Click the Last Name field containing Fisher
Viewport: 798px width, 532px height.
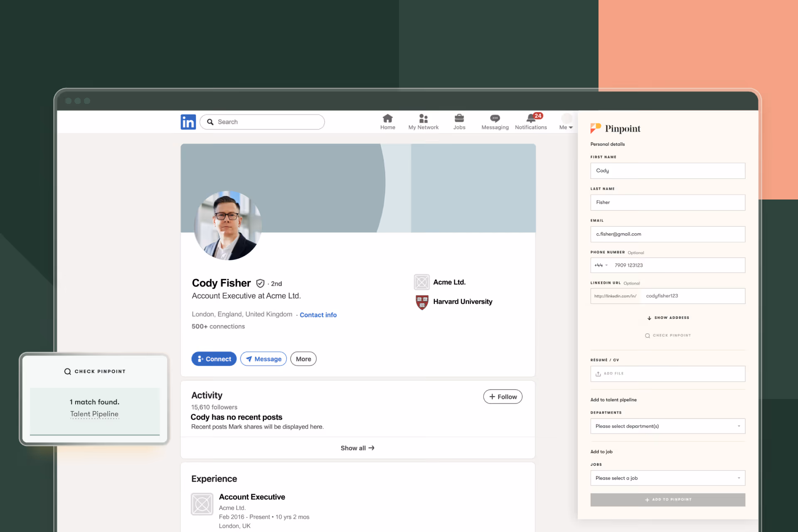pyautogui.click(x=667, y=202)
